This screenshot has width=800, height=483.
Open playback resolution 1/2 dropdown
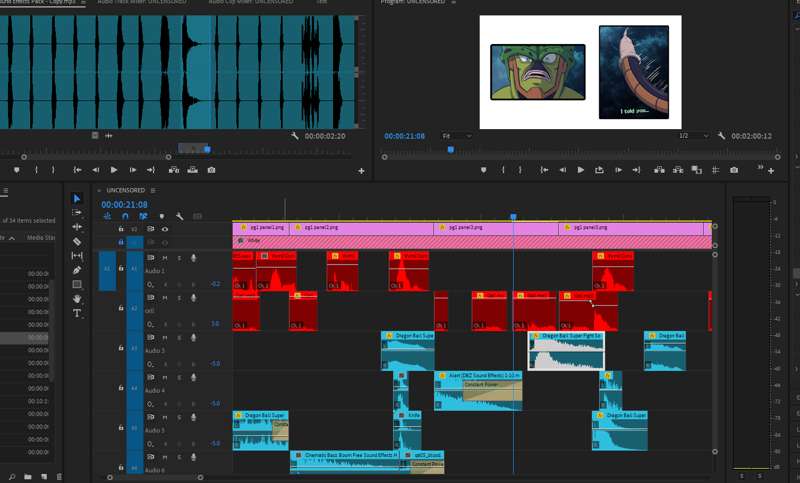point(693,136)
